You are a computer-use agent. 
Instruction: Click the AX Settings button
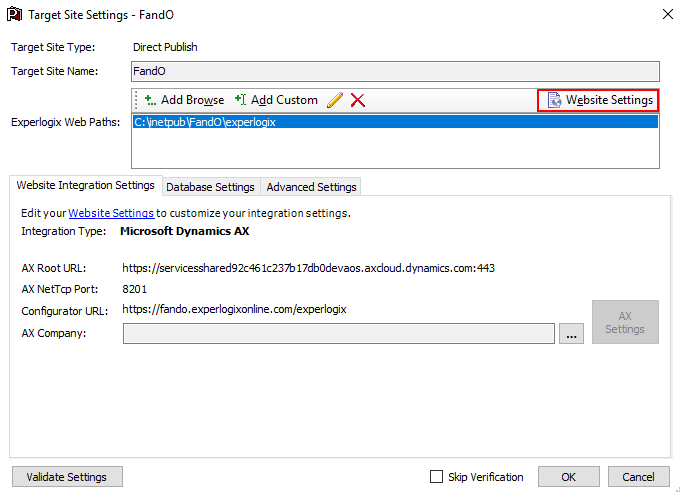tap(625, 322)
